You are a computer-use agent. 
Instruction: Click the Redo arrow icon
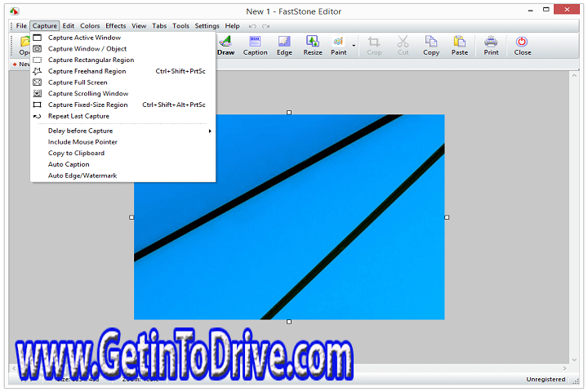(266, 26)
